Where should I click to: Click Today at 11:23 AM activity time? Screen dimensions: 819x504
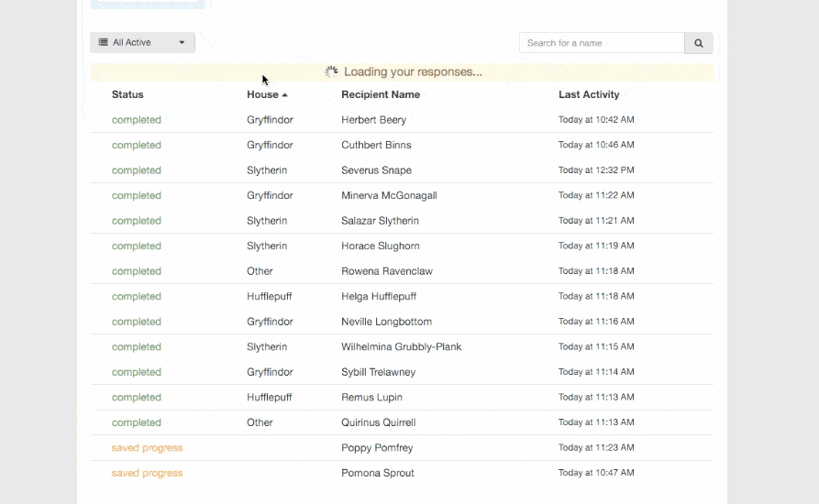coord(596,448)
